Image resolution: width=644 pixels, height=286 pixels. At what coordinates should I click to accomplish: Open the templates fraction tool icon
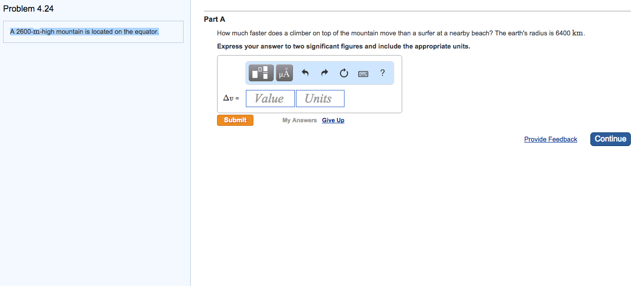[x=261, y=73]
